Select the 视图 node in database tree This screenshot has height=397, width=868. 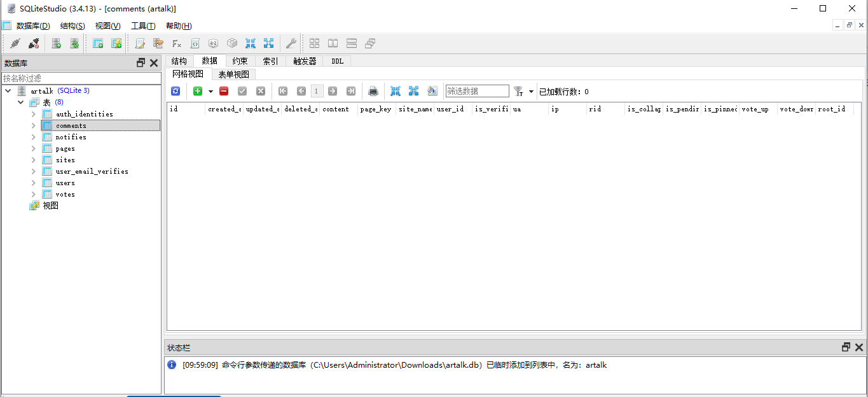coord(51,205)
